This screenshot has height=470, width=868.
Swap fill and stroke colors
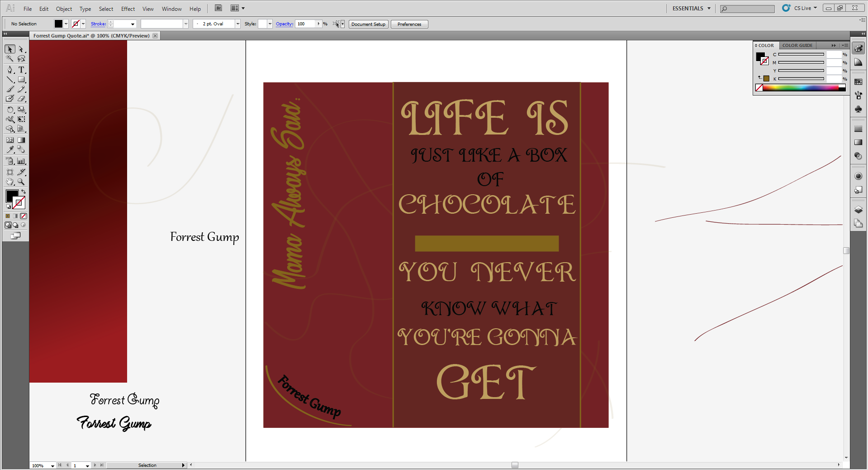(x=24, y=192)
